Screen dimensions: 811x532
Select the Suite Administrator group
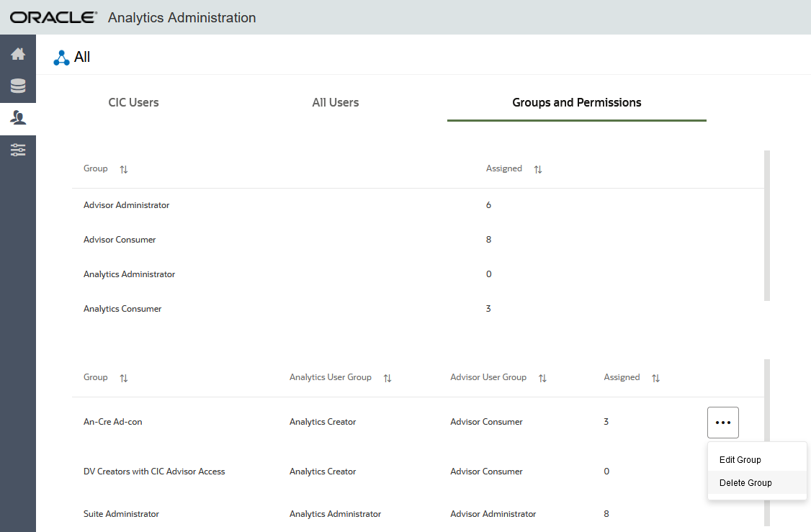pos(121,514)
